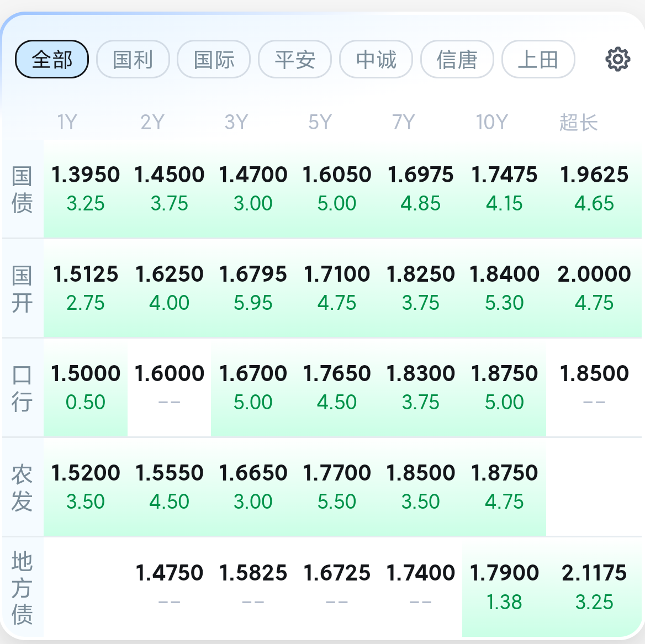Toggle the 国利 broker filter
This screenshot has height=644, width=645.
tap(133, 59)
